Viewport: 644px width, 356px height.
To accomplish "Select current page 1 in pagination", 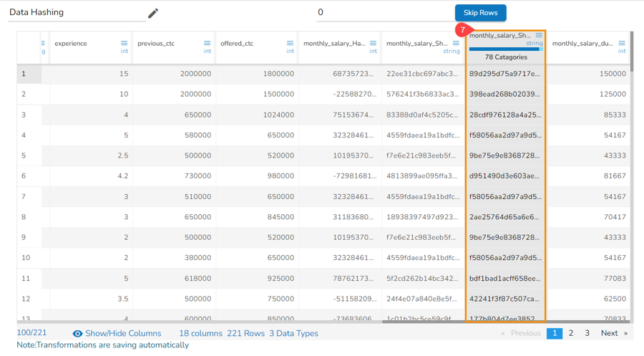I will (x=554, y=333).
